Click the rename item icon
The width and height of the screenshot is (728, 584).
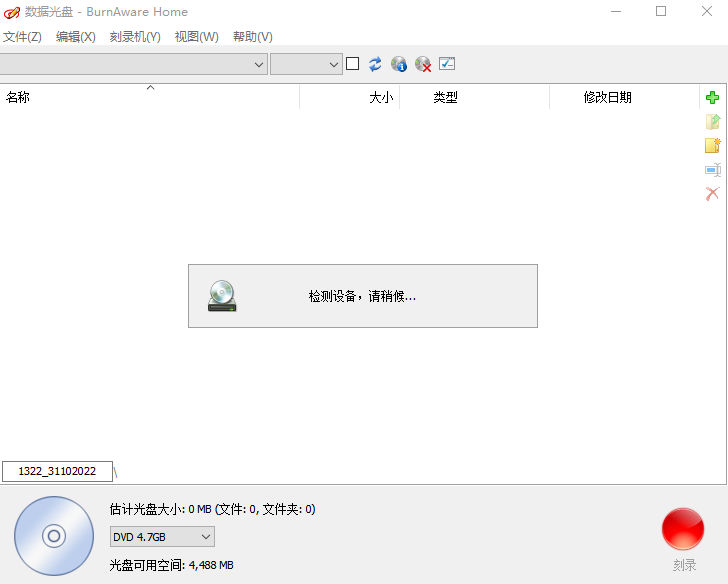[x=712, y=170]
